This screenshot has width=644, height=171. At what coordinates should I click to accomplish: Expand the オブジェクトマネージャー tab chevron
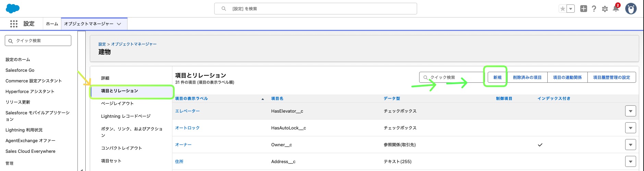tap(119, 24)
